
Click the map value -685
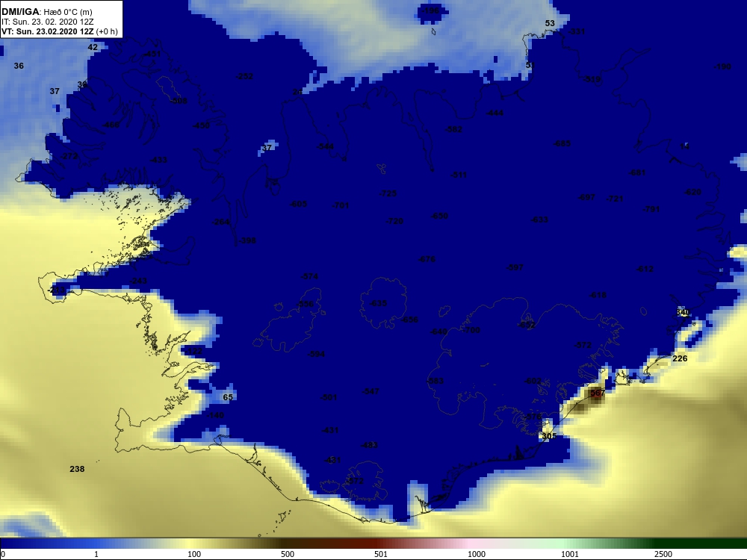562,143
